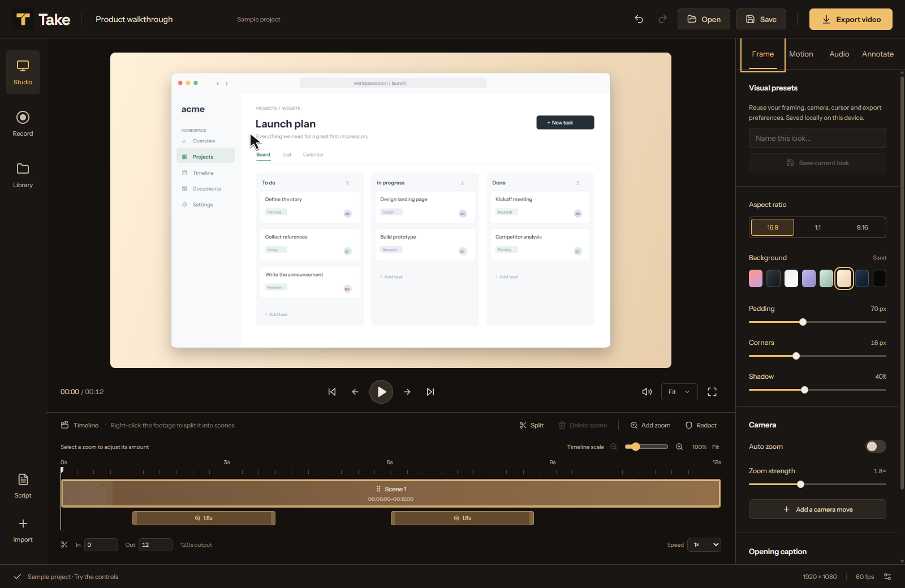
Task: Click Add a camera move
Action: pyautogui.click(x=817, y=509)
